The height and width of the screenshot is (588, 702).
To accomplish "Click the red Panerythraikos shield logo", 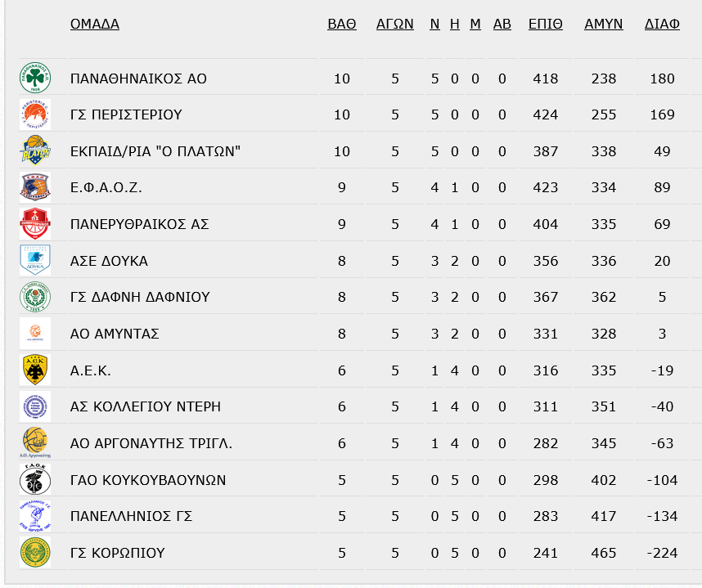I will pyautogui.click(x=35, y=224).
